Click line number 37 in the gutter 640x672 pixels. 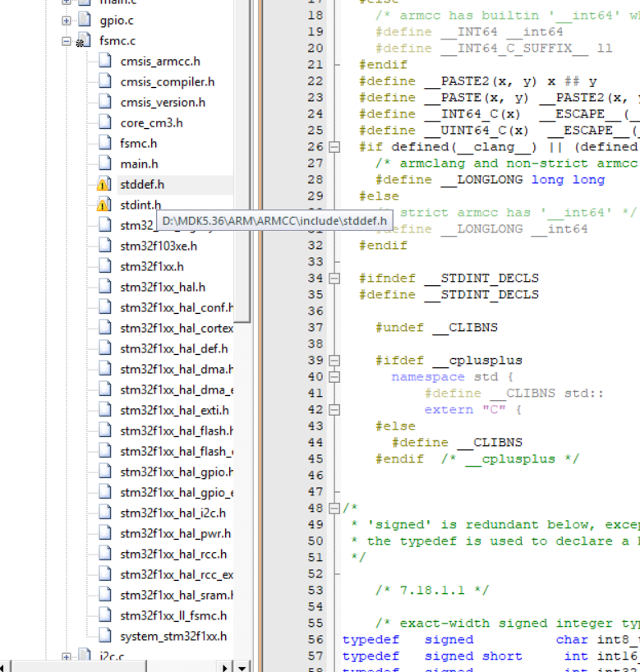tap(315, 328)
